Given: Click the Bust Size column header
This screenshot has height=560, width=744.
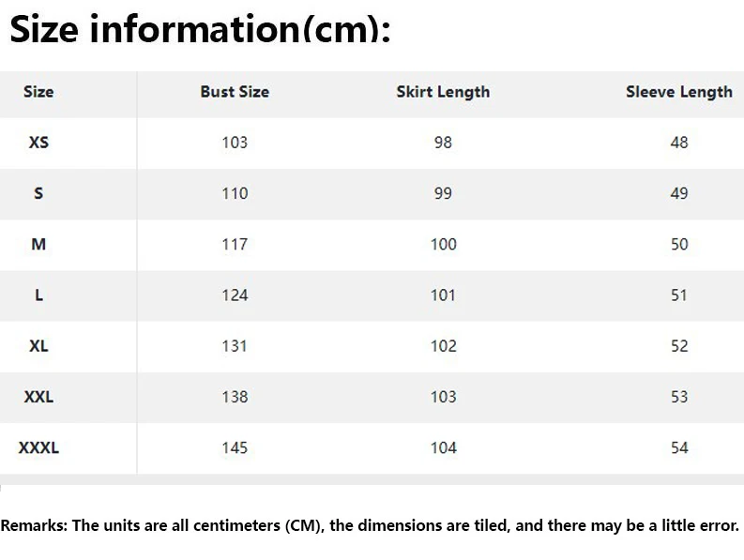Looking at the screenshot, I should click(235, 92).
